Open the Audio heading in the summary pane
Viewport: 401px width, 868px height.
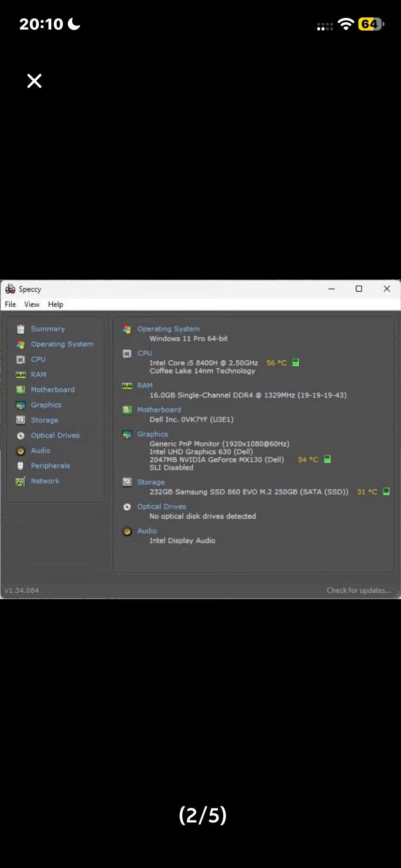point(147,531)
